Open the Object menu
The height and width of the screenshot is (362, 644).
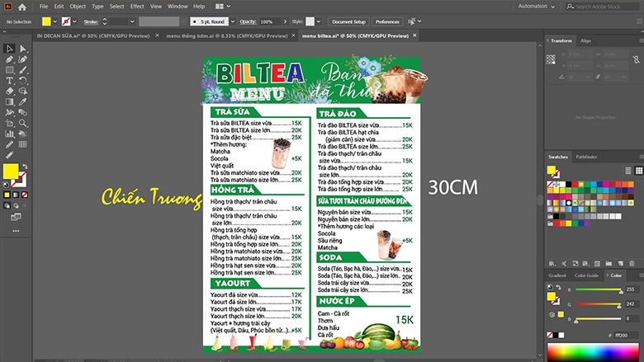pos(78,7)
